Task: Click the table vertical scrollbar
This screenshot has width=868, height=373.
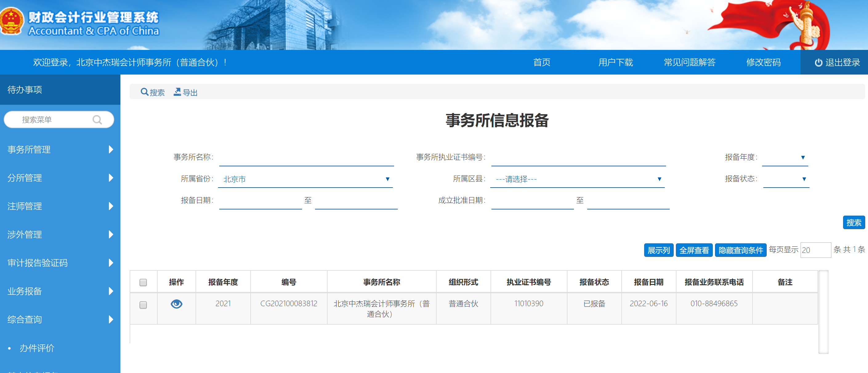Action: coord(823,312)
